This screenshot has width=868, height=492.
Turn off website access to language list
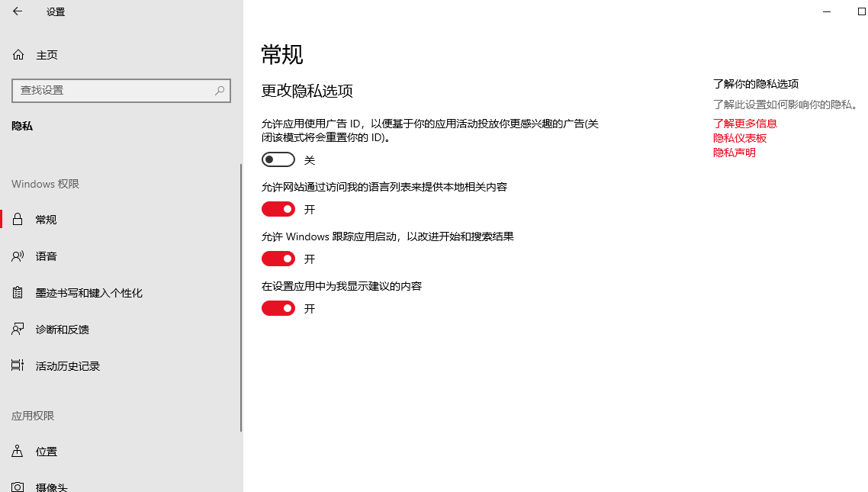click(x=278, y=208)
